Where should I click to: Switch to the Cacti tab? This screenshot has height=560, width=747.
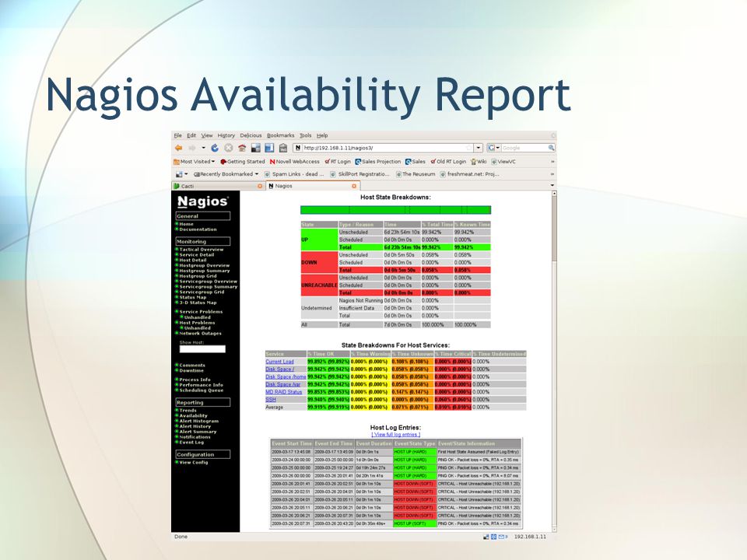[x=217, y=186]
